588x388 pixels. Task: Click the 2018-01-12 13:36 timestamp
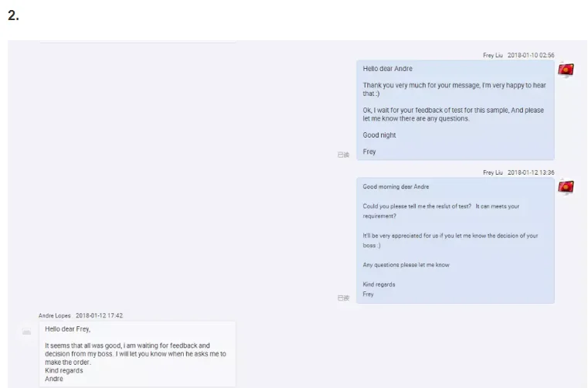click(x=531, y=172)
